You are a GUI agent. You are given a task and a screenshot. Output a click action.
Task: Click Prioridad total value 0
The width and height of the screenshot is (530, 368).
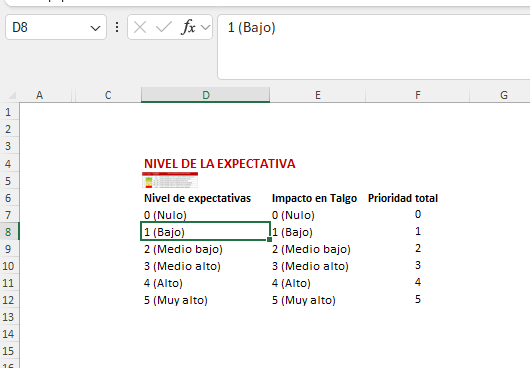click(418, 214)
